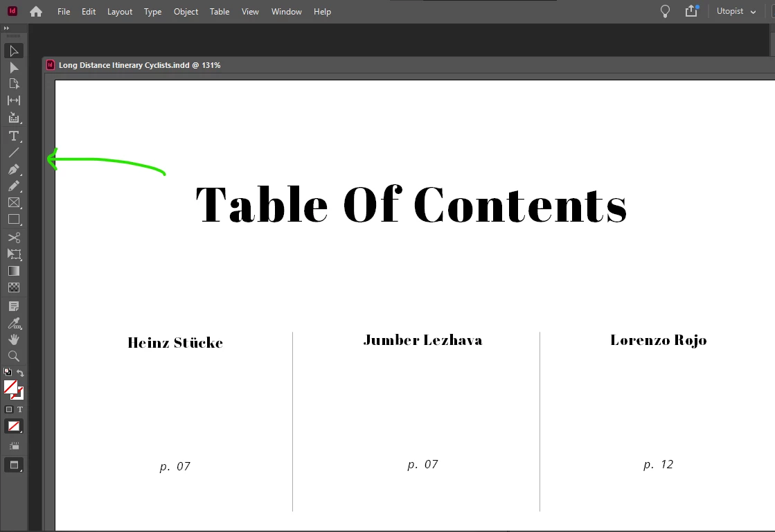This screenshot has height=532, width=775.
Task: Click the toolbar grip handle
Action: pyautogui.click(x=13, y=36)
